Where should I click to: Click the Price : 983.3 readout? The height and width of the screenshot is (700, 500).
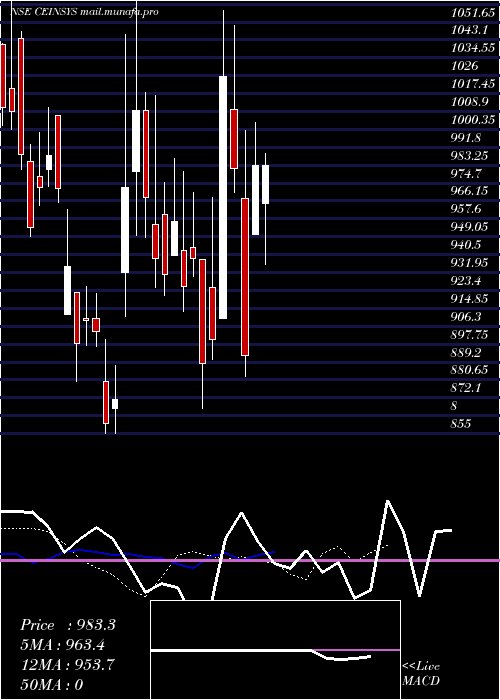(x=68, y=625)
